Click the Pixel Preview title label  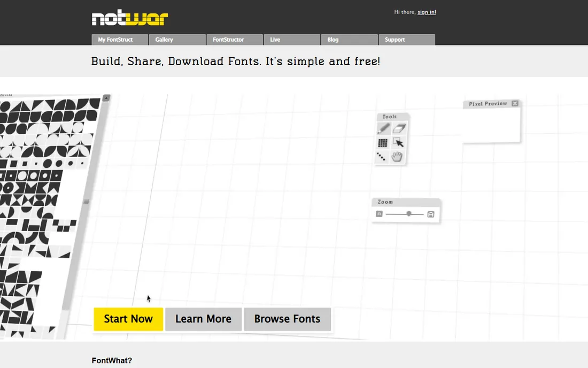pos(488,104)
